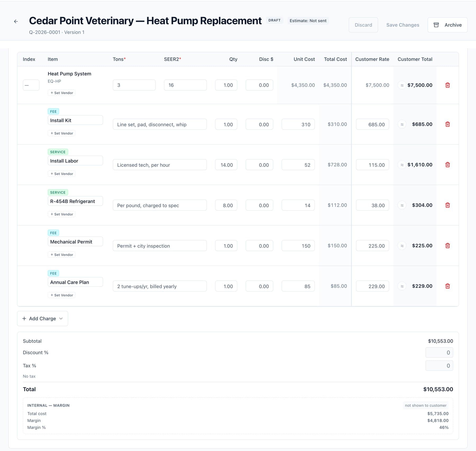Set vendor for Annual Care Plan
The width and height of the screenshot is (476, 451).
point(62,295)
